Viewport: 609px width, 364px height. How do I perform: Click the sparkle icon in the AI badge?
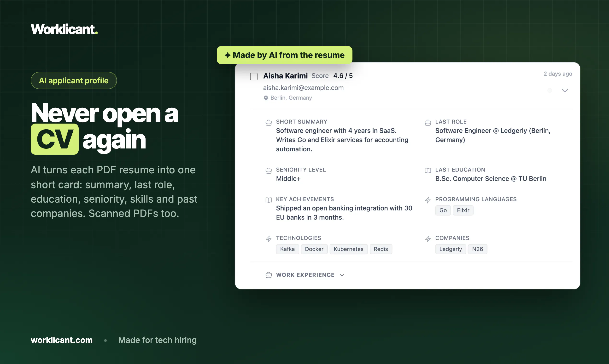tap(227, 55)
